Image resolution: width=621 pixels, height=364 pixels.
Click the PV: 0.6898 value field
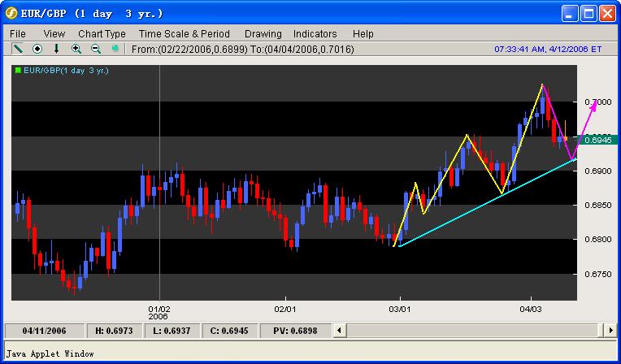pyautogui.click(x=295, y=331)
